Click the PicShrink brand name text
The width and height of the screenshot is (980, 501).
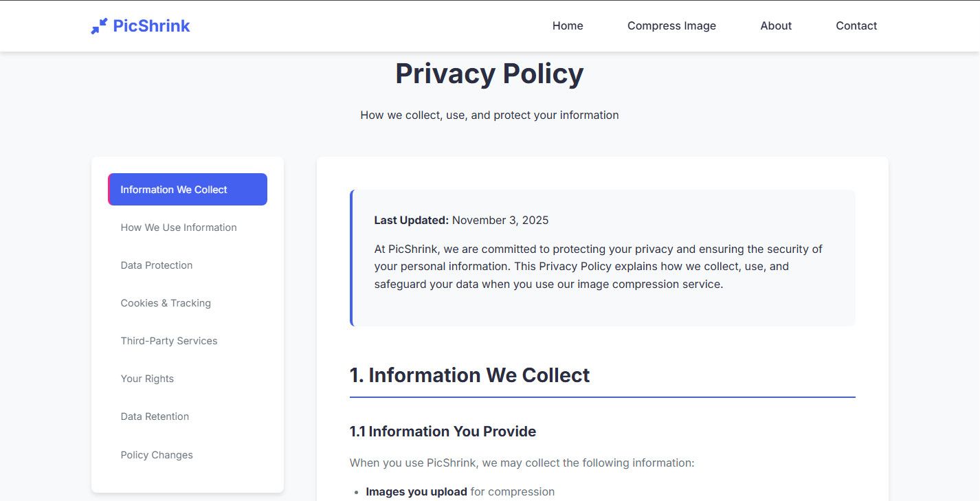coord(151,26)
